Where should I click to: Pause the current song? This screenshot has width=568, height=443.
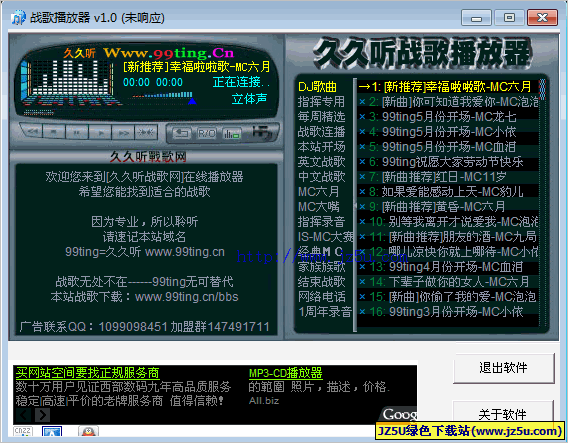coord(77,132)
